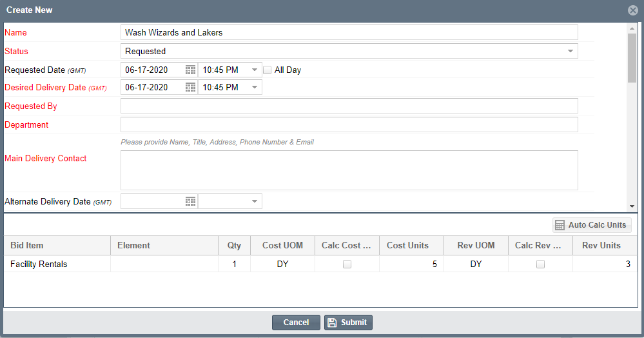This screenshot has width=644, height=338.
Task: Click the Rev UOM cell DY
Action: click(x=476, y=264)
